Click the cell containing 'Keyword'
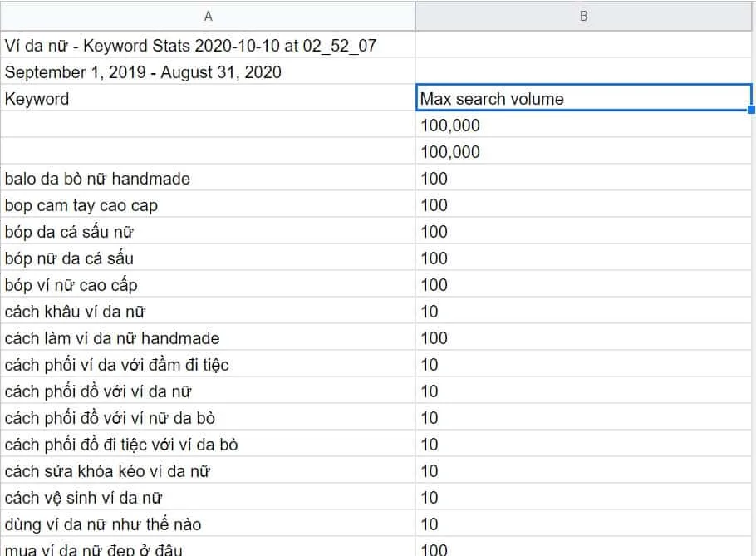756x556 pixels. (x=83, y=98)
